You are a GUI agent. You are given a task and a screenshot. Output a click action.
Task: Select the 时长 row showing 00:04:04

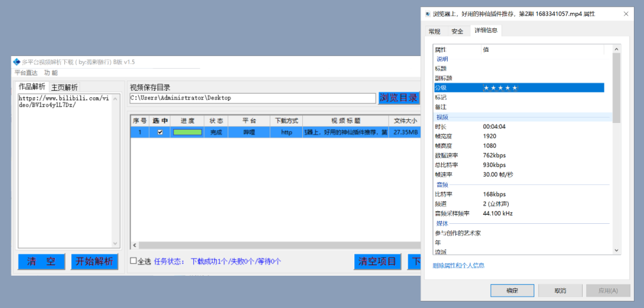pyautogui.click(x=519, y=126)
